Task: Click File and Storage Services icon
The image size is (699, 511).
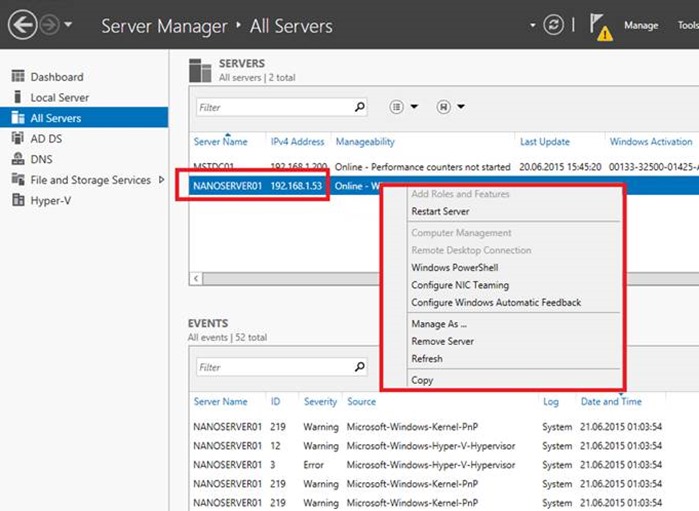Action: pos(18,179)
